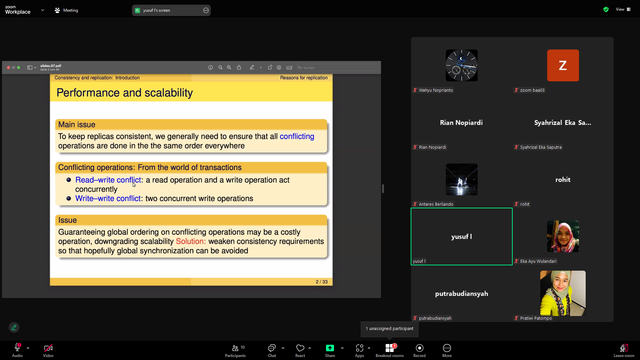Select Pratiwi Patompo's video tile

pos(562,293)
